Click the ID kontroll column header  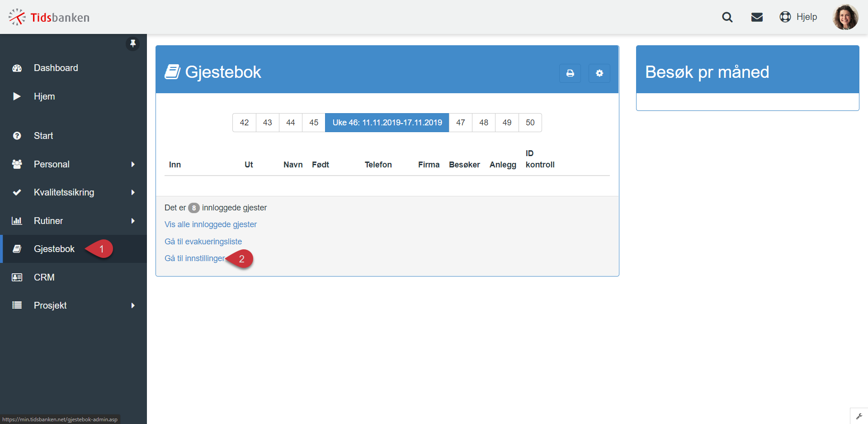tap(540, 159)
